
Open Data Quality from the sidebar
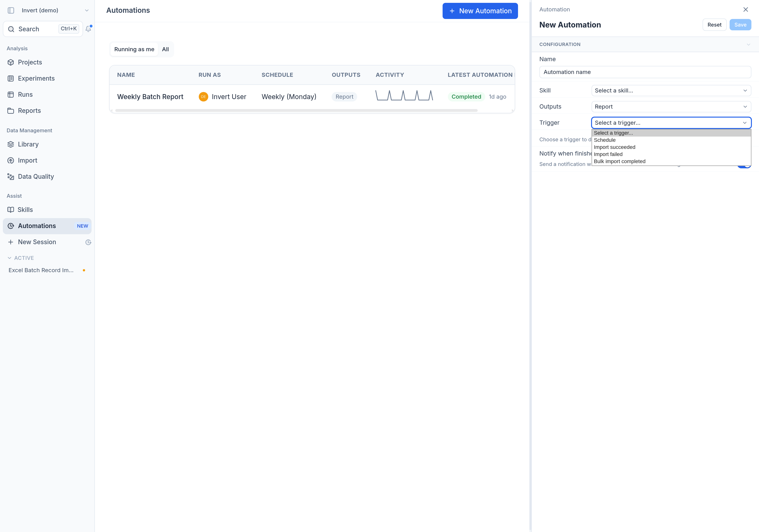47,177
